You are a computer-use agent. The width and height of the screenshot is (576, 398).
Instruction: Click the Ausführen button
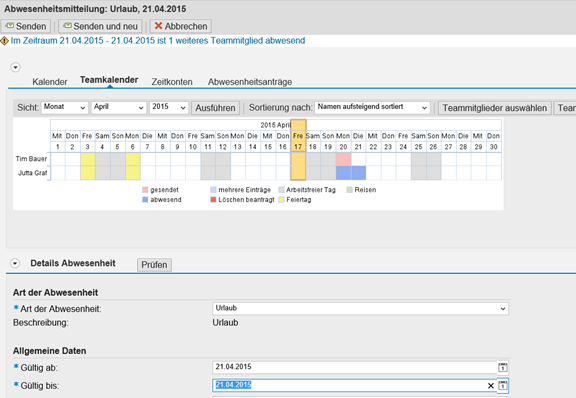215,108
